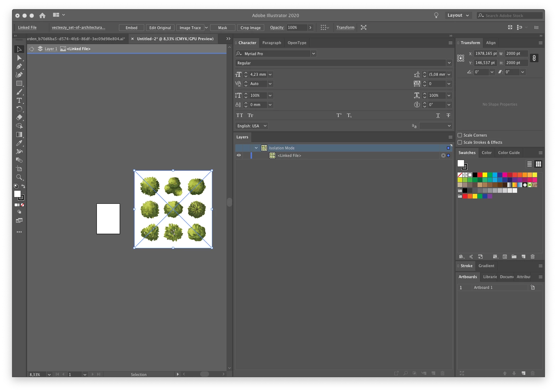
Task: Click Mask button
Action: coord(223,27)
